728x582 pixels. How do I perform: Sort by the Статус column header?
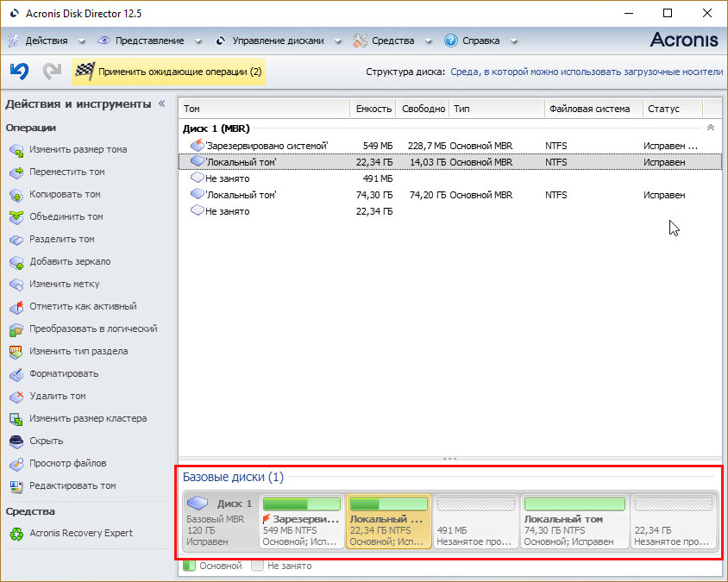click(673, 109)
